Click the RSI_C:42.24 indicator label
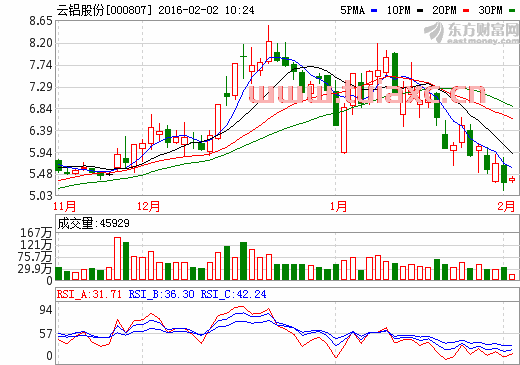 click(x=233, y=294)
